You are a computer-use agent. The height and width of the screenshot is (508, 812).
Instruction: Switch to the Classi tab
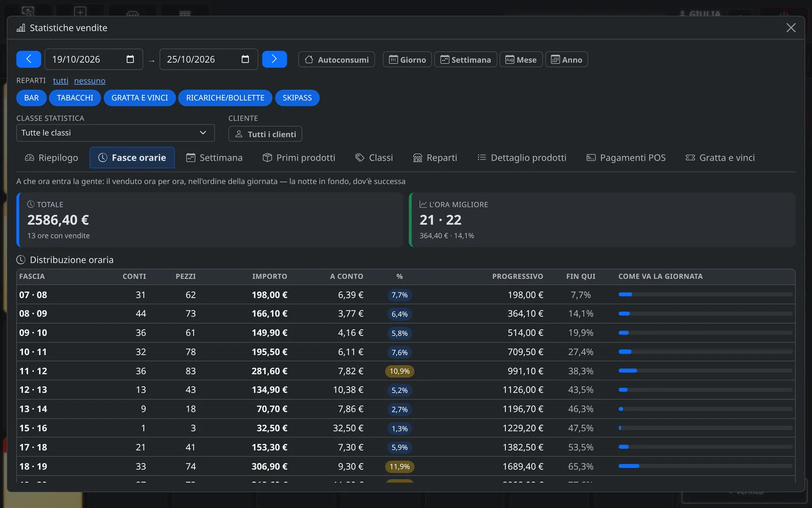(374, 157)
